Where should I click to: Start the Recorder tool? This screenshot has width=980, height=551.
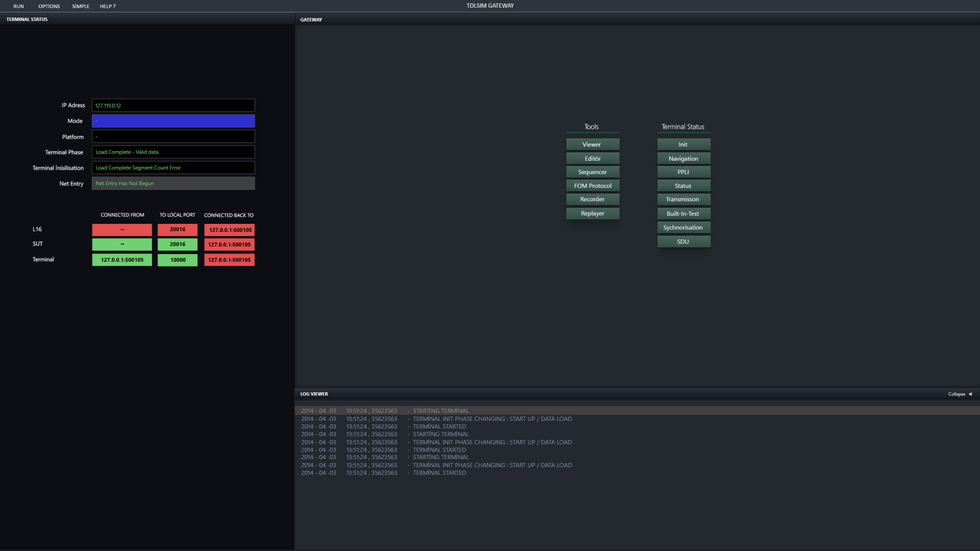(593, 199)
